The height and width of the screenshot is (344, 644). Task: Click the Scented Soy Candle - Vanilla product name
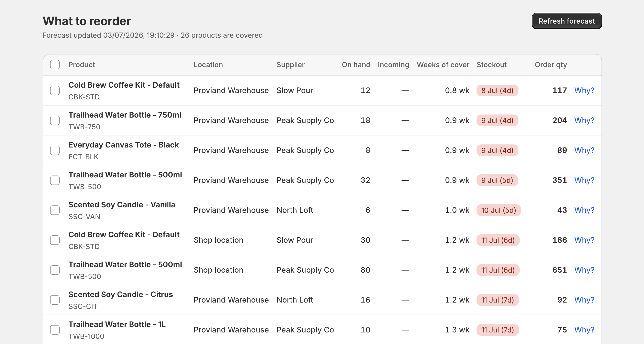(122, 205)
